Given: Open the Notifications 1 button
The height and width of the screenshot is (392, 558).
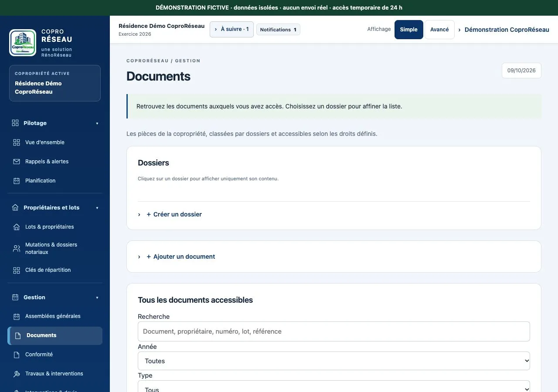Looking at the screenshot, I should coord(278,30).
